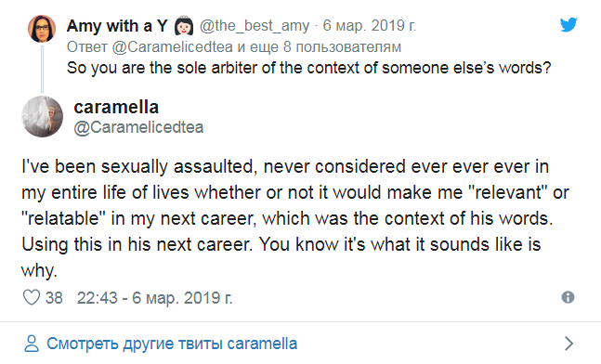
Task: Open the 'и еще 8 пользователям' link
Action: coord(319,47)
